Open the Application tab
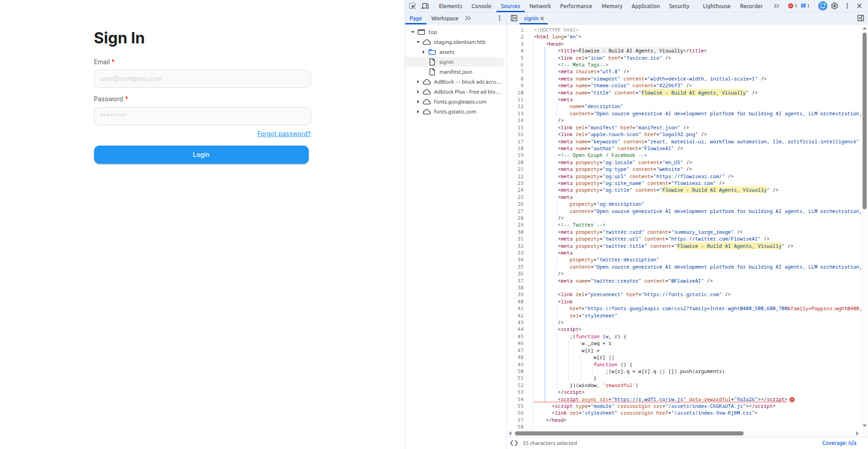Image resolution: width=868 pixels, height=449 pixels. (x=646, y=6)
